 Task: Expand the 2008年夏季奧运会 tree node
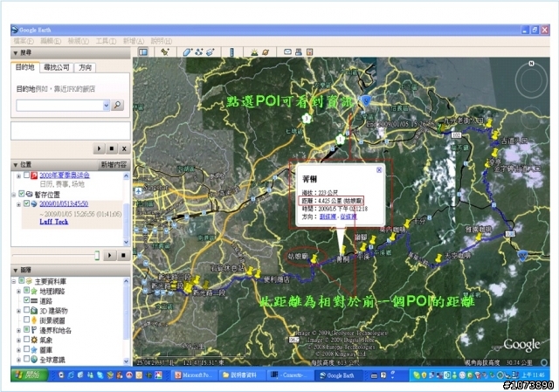(18, 175)
